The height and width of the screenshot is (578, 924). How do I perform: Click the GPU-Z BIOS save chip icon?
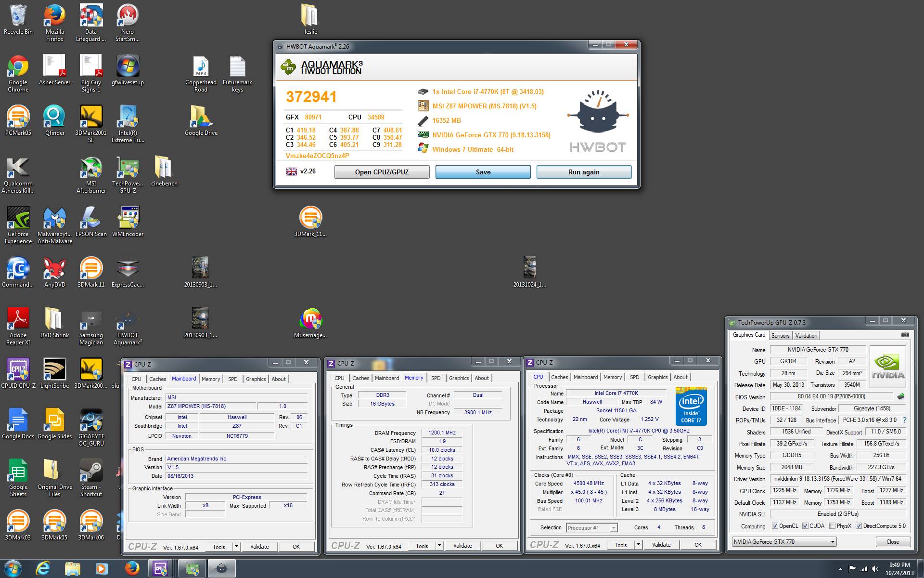(x=901, y=396)
